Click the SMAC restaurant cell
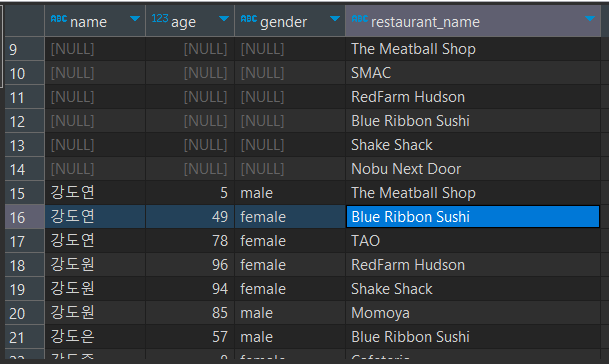The width and height of the screenshot is (609, 364). tap(473, 73)
